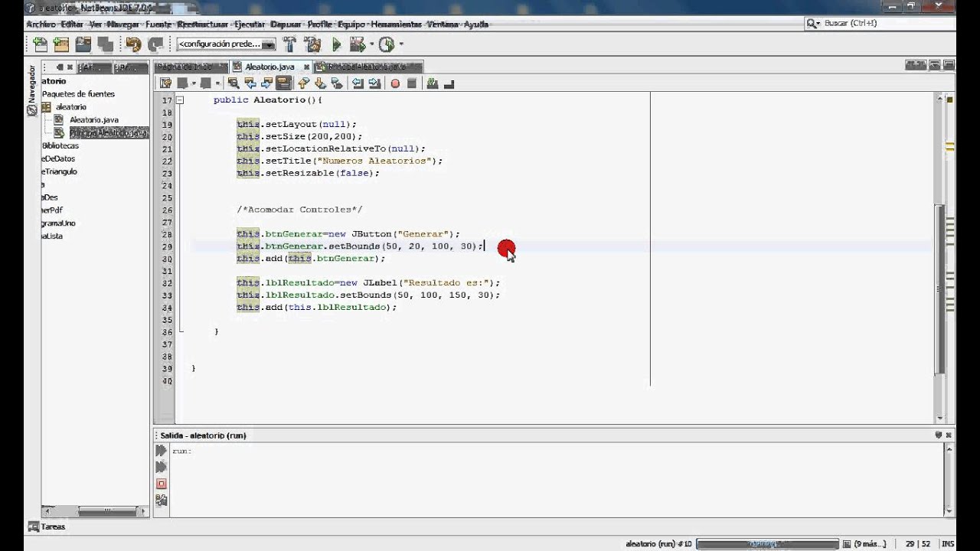Click the Buscar search field
980x551 pixels.
(879, 24)
